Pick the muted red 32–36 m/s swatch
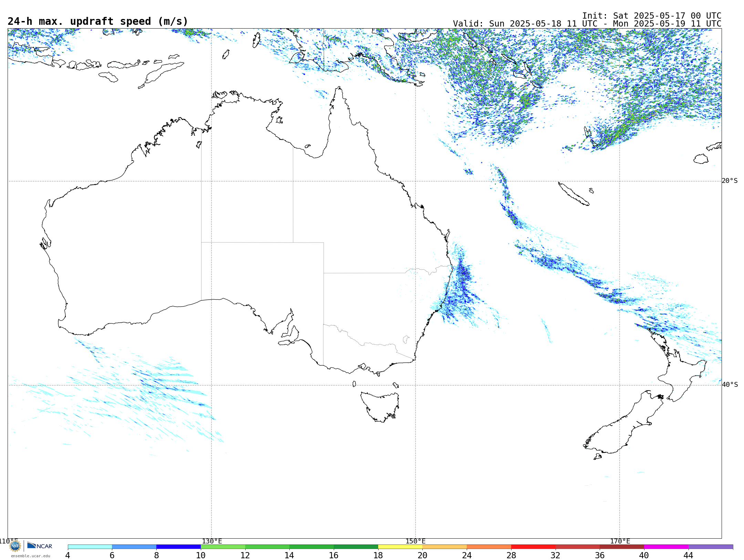 click(x=578, y=547)
